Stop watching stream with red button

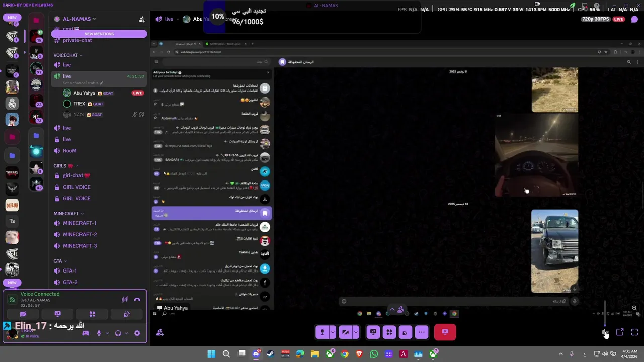[445, 332]
